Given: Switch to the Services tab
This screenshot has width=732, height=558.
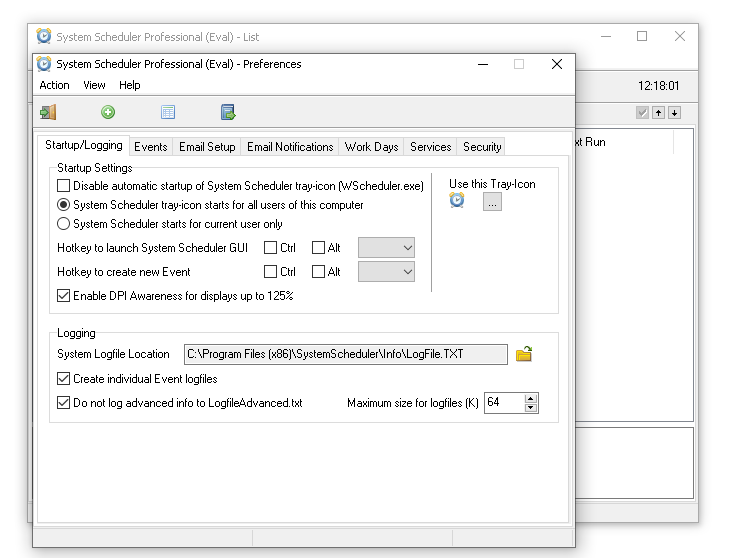Looking at the screenshot, I should (x=430, y=147).
